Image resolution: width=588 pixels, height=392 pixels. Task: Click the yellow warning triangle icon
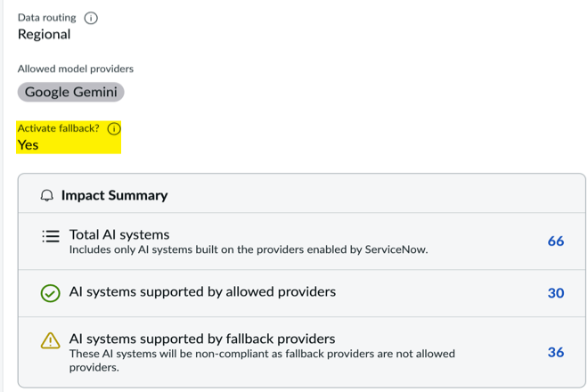(x=50, y=340)
